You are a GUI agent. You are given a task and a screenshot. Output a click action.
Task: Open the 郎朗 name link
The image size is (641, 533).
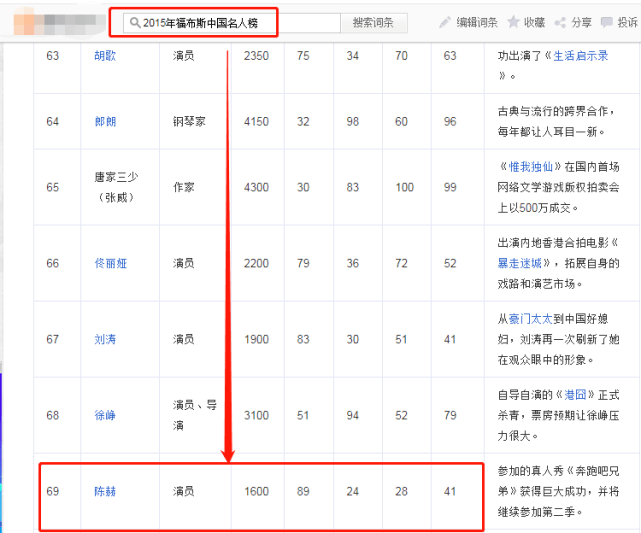coord(104,122)
